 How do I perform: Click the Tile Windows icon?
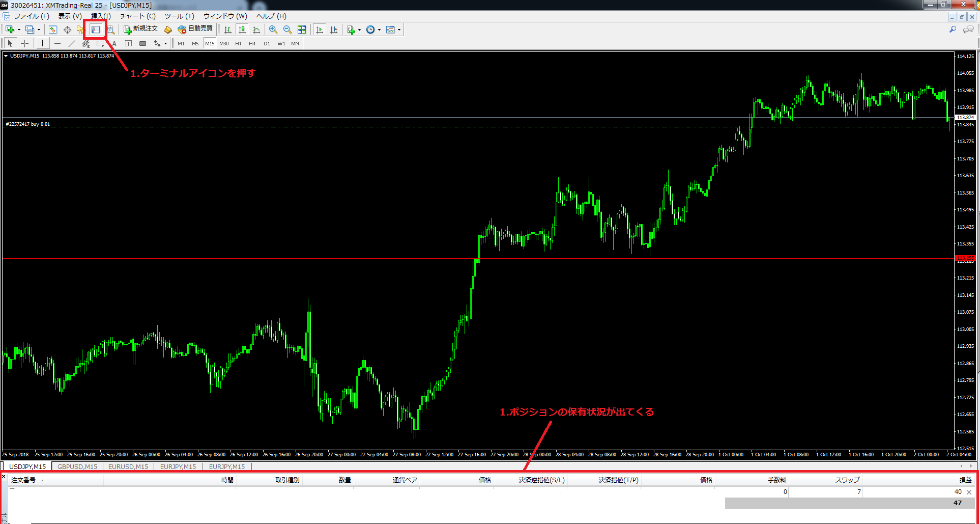point(302,30)
